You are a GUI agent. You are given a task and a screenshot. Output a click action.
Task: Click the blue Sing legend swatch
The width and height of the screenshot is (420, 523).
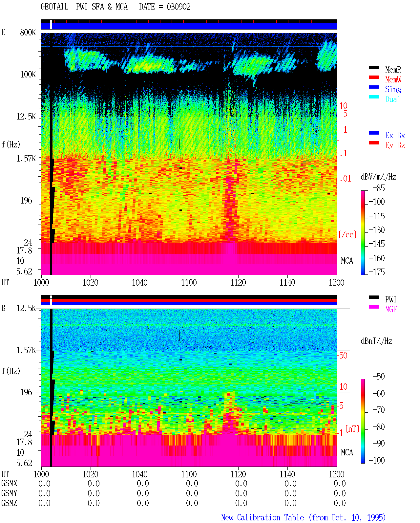coord(374,87)
